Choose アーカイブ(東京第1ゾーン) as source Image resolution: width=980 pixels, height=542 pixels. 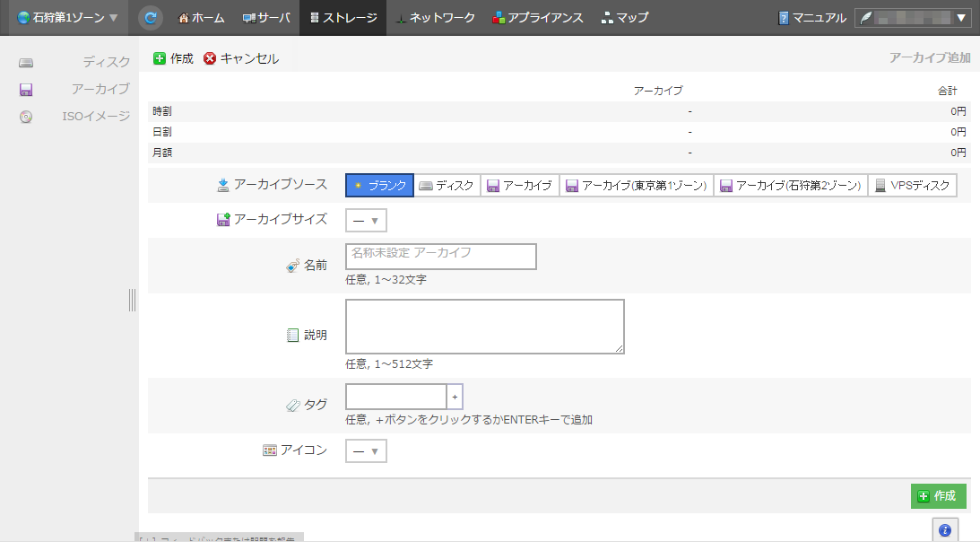tap(636, 186)
